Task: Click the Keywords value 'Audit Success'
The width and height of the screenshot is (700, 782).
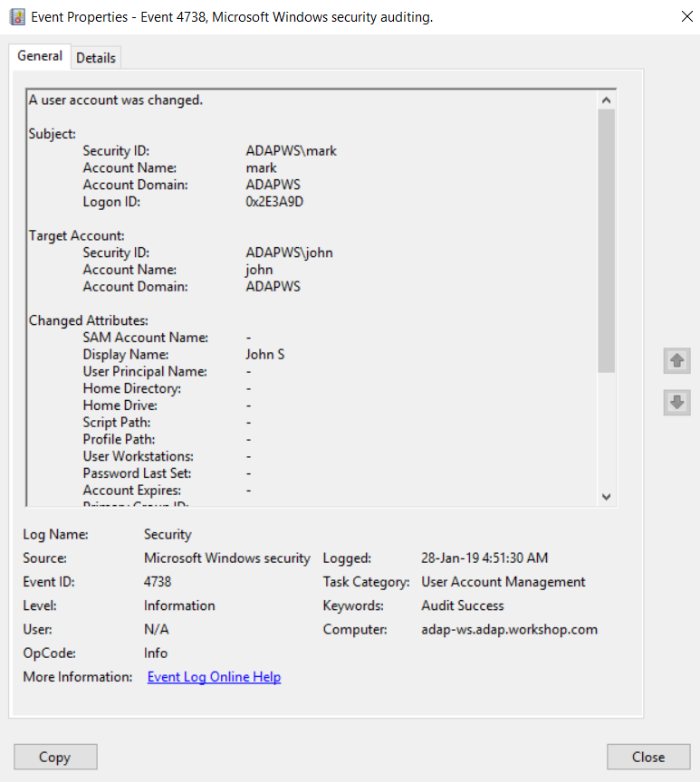Action: point(463,606)
